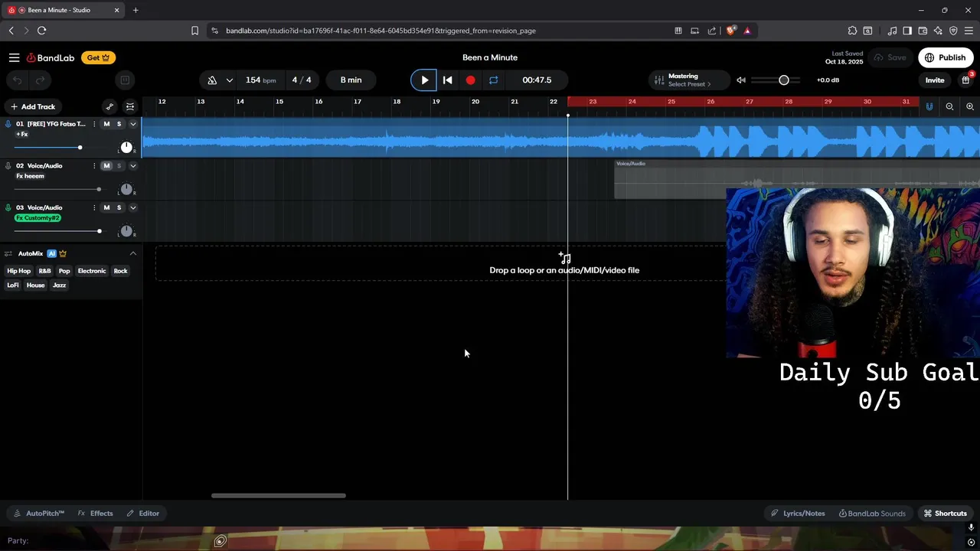Click the BandLab logo

[51, 57]
